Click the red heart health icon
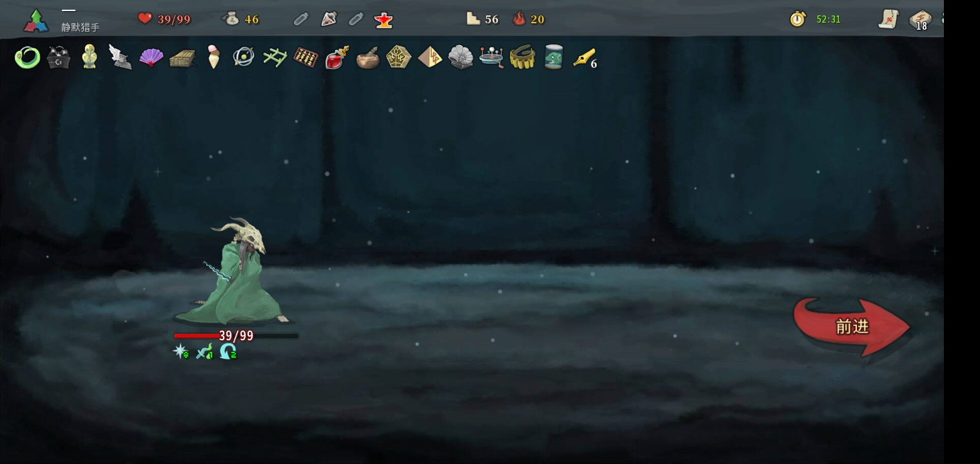The height and width of the screenshot is (464, 980). point(145,19)
